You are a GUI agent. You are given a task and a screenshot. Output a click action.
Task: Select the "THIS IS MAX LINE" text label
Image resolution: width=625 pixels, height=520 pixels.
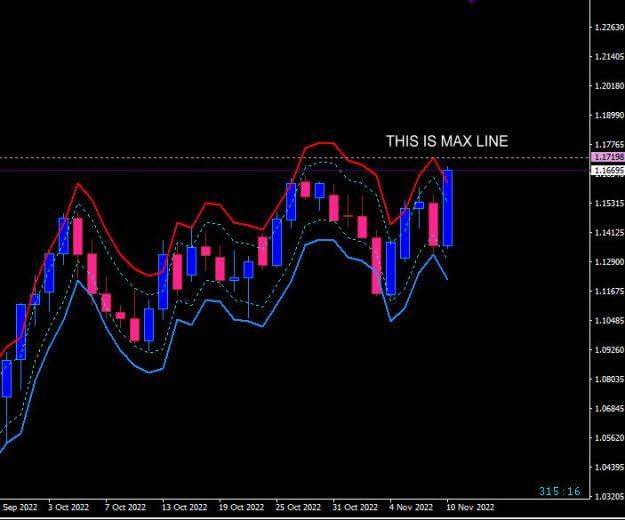point(447,141)
